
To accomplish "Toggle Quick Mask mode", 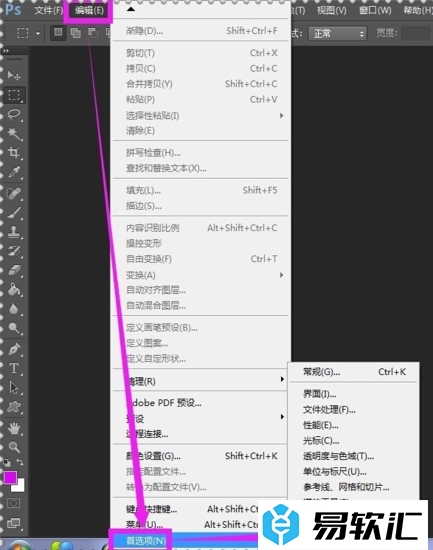I will pos(14,503).
